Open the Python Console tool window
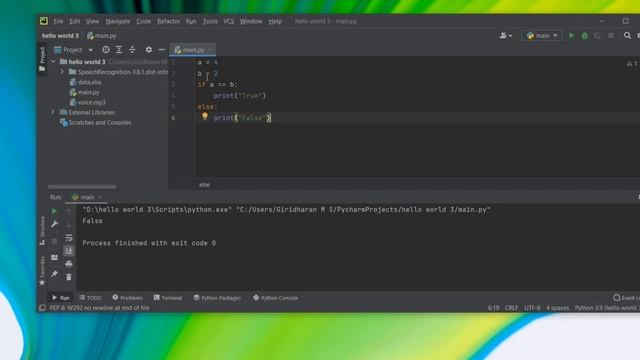The image size is (640, 360). tap(276, 298)
